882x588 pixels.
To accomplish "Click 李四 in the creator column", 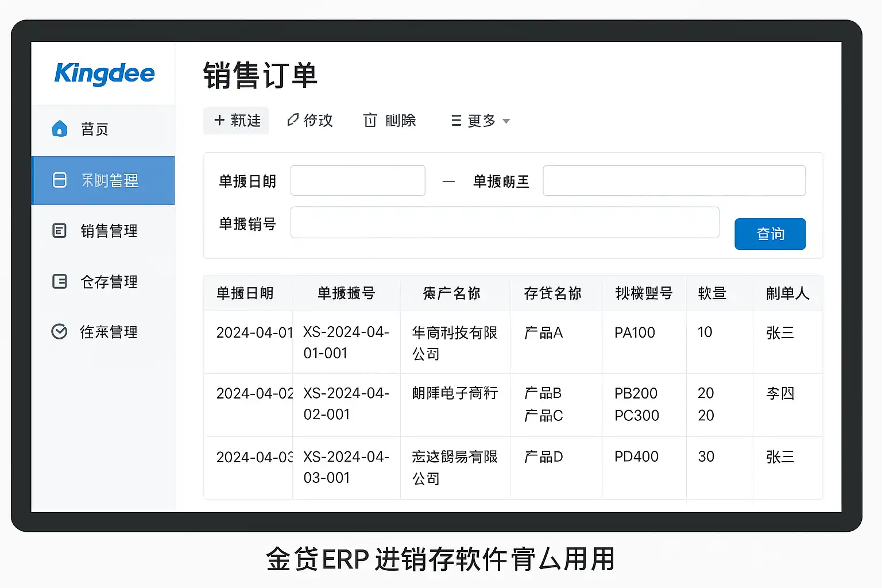I will point(780,393).
